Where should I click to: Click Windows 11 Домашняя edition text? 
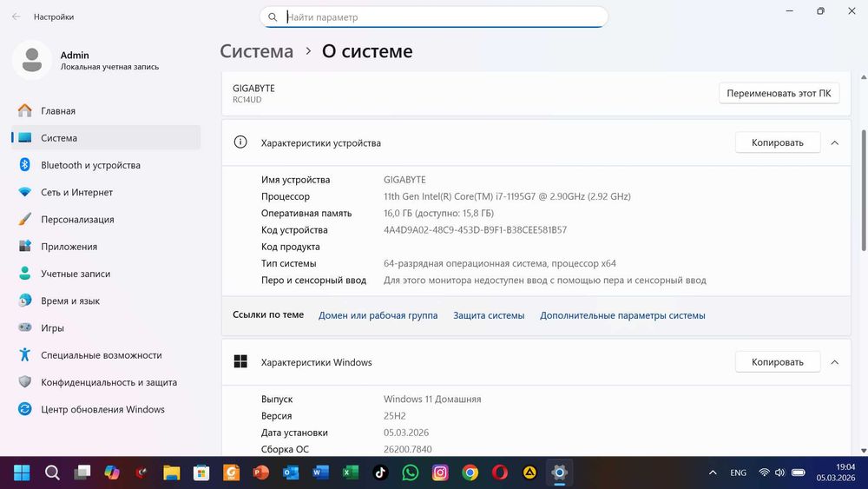point(432,400)
